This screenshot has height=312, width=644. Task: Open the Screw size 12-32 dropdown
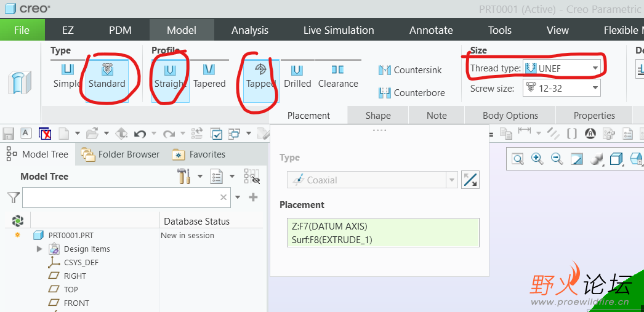[x=562, y=89]
